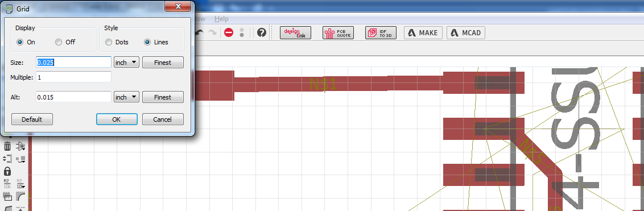Cancel the Grid dialog
Image resolution: width=644 pixels, height=211 pixels.
163,119
